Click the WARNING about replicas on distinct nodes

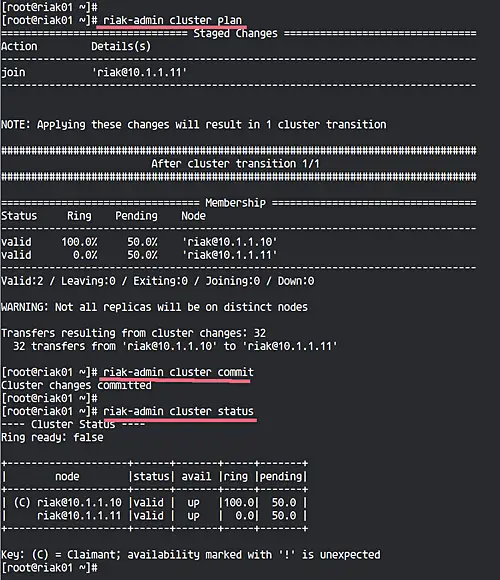[x=154, y=307]
